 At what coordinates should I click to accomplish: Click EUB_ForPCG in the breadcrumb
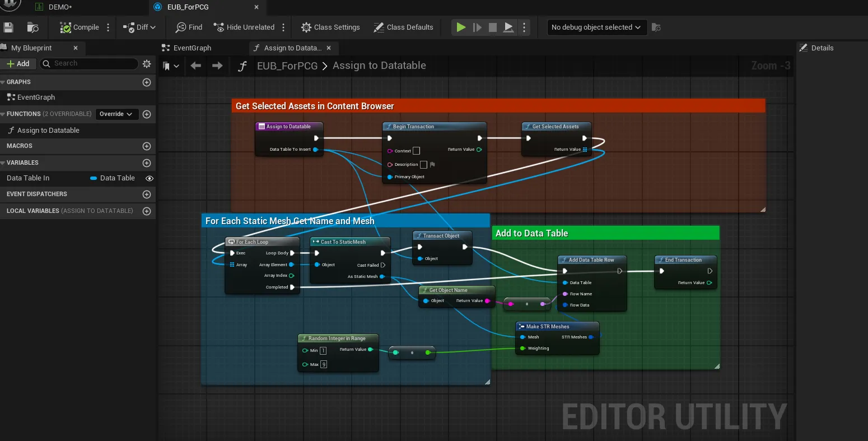pos(287,66)
